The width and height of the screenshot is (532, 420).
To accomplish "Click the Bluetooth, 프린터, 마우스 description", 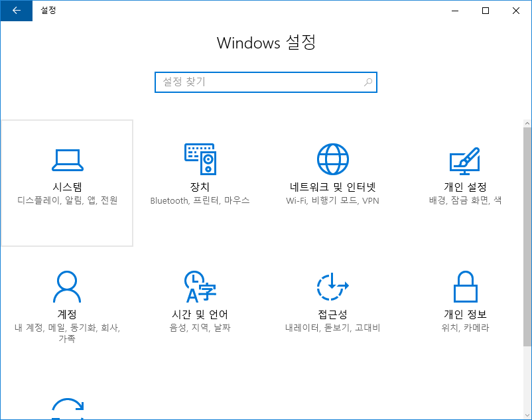I will pyautogui.click(x=200, y=200).
